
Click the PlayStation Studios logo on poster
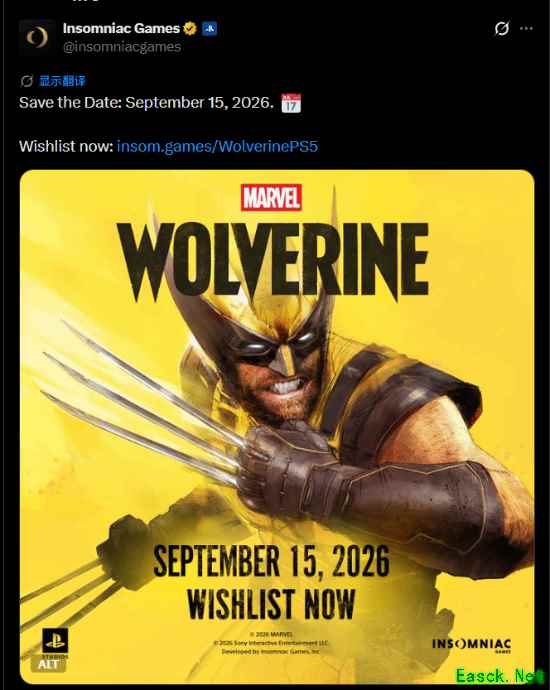55,643
